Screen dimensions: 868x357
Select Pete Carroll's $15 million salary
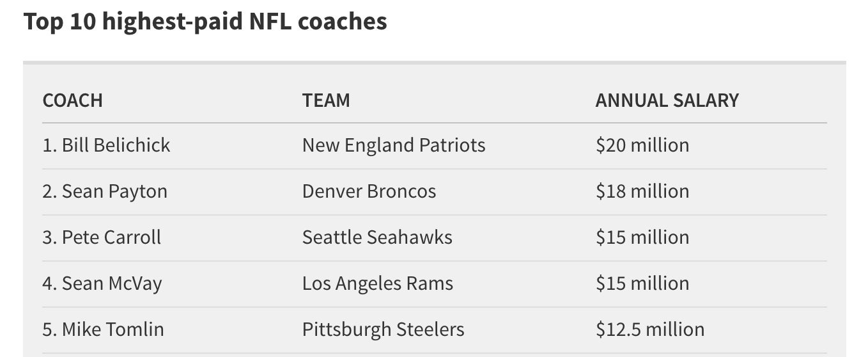coord(642,237)
